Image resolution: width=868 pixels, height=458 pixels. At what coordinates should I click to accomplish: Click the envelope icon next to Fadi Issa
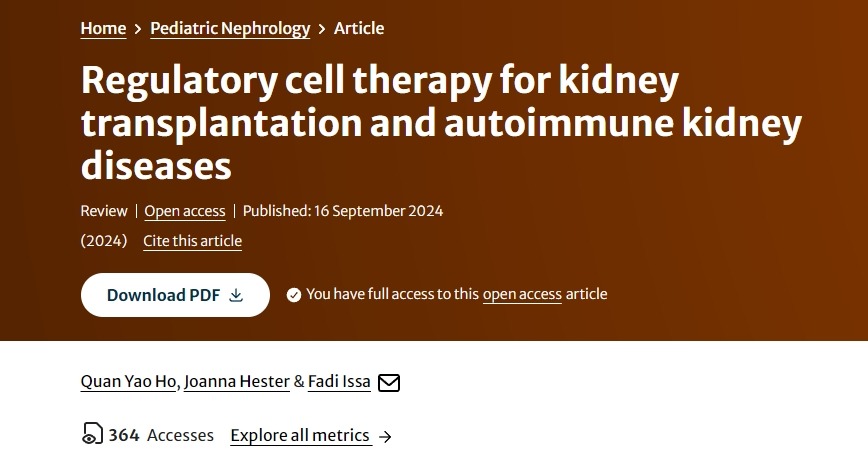pos(389,383)
